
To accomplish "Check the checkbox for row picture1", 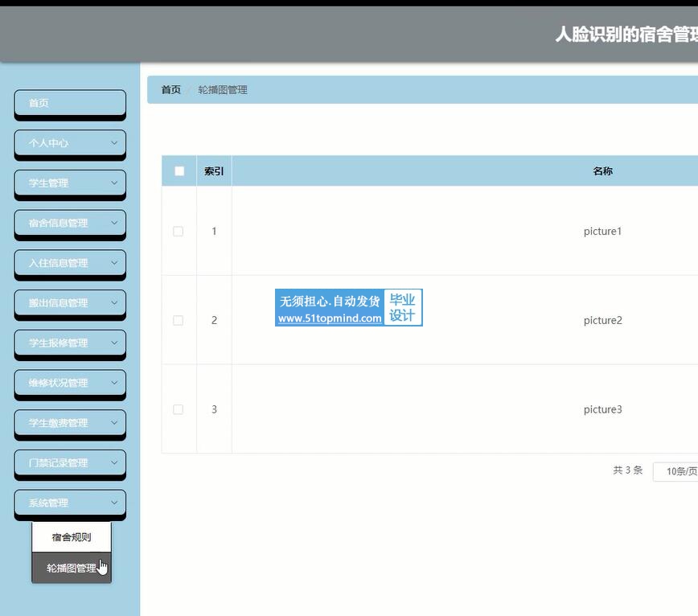I will click(178, 231).
